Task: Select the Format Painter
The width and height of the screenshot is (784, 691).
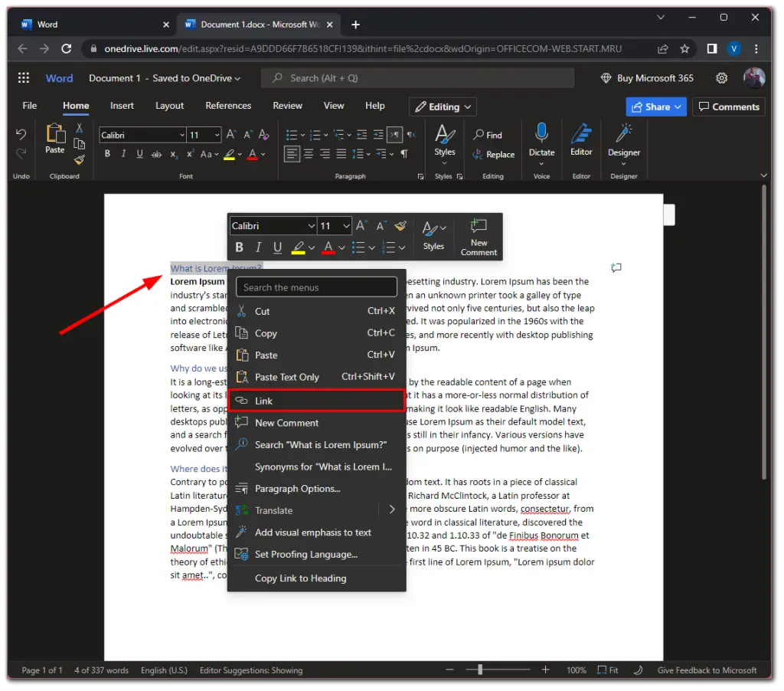Action: [79, 159]
